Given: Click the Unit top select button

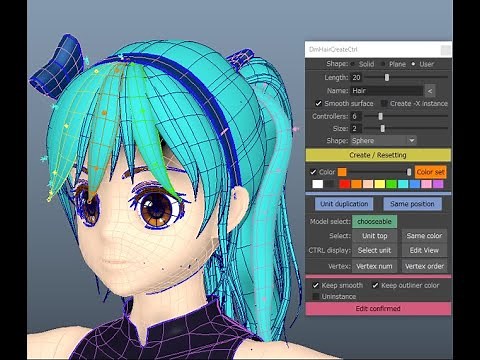Looking at the screenshot, I should (x=375, y=236).
